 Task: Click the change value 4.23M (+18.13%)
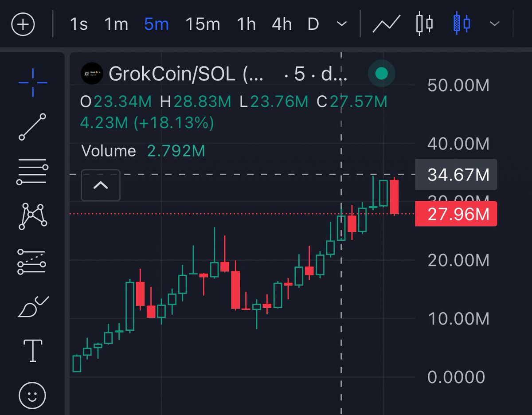[x=147, y=123]
